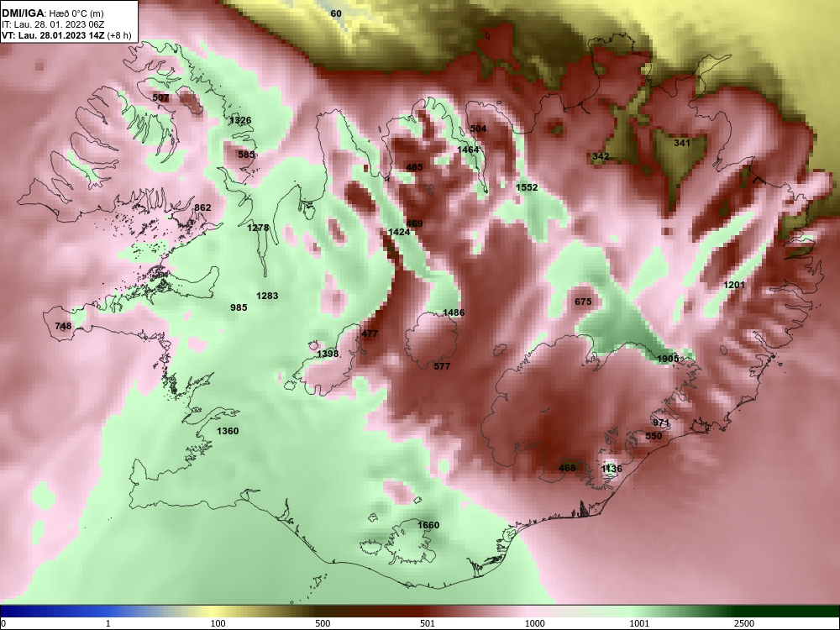Screen dimensions: 840x630
Task: Click the value 469 on the map
Action: pos(415,224)
